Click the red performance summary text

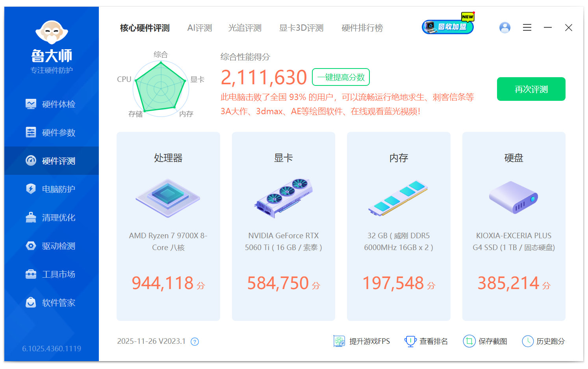[347, 104]
